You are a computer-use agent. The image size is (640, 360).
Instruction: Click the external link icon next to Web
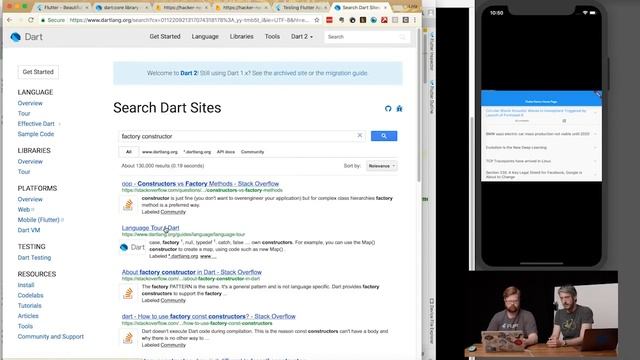coord(33,210)
